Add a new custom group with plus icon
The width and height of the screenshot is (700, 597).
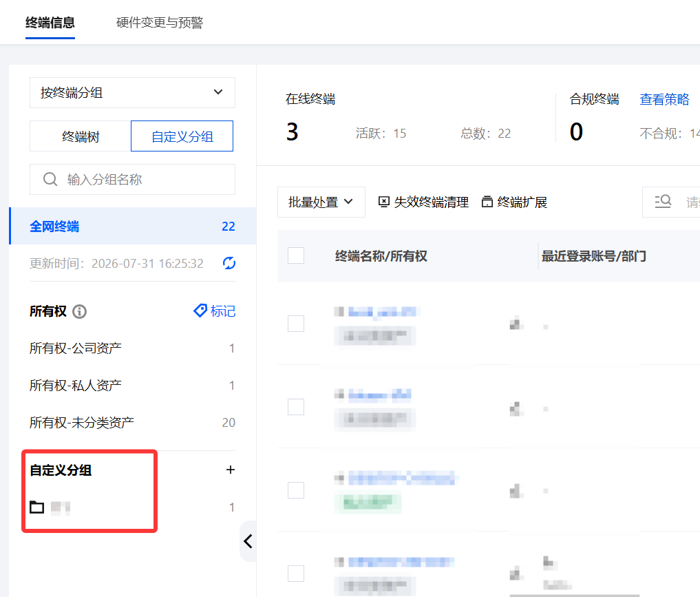[x=231, y=470]
